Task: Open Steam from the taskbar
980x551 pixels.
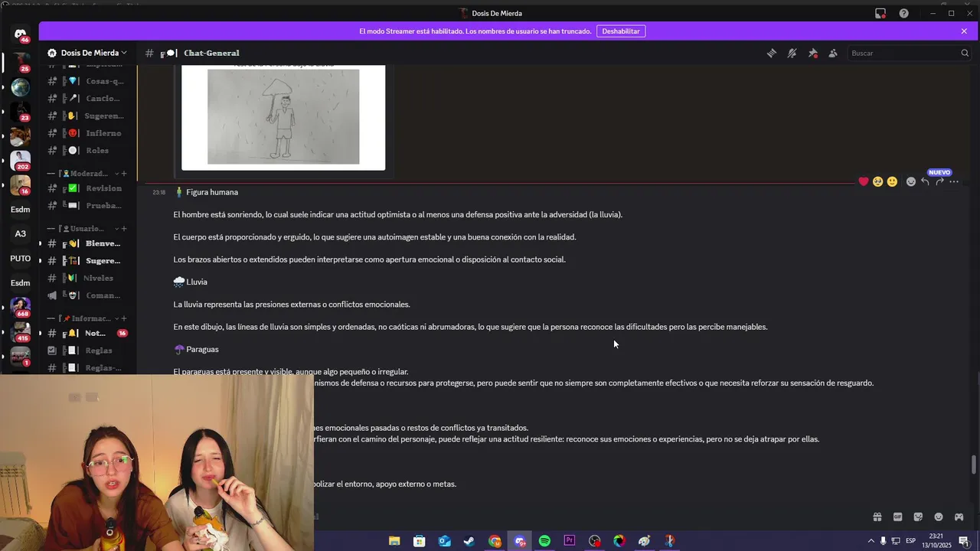Action: pyautogui.click(x=469, y=541)
